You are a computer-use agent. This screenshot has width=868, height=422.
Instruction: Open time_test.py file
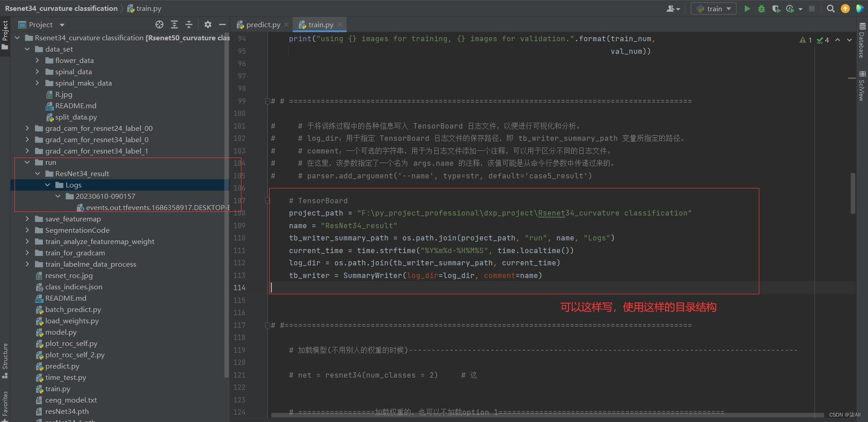[x=61, y=377]
